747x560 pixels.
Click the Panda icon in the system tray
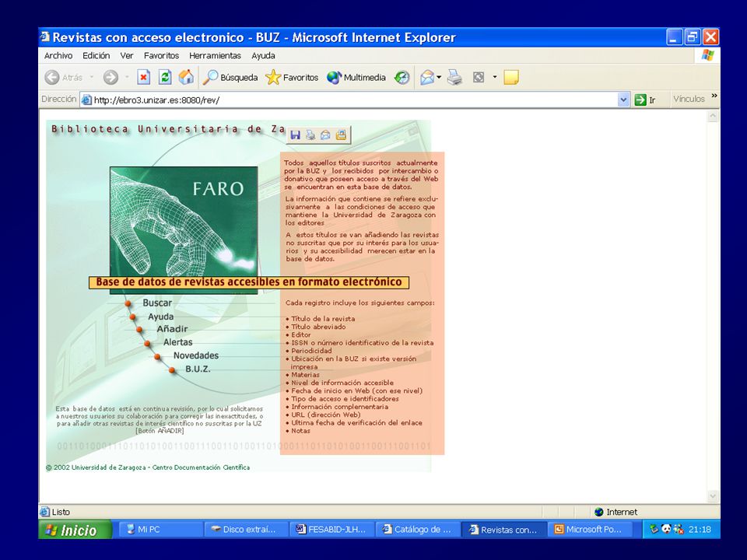666,529
